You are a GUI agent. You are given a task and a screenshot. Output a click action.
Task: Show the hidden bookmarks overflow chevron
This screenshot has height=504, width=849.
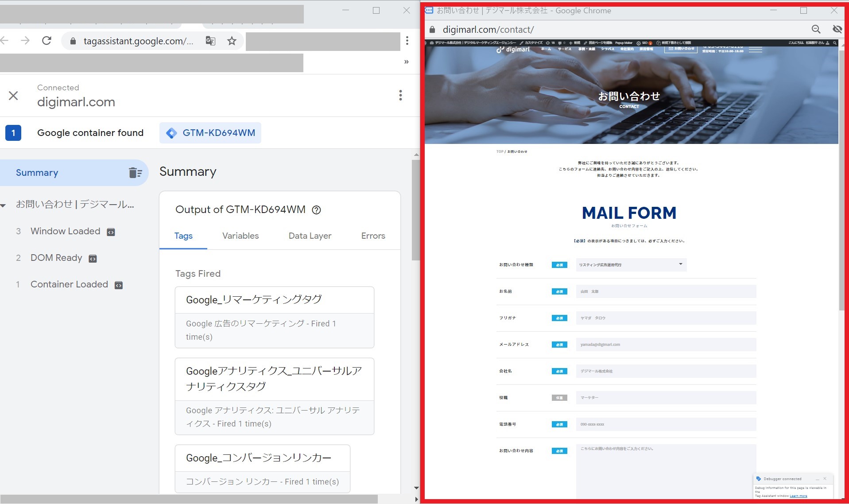(406, 62)
